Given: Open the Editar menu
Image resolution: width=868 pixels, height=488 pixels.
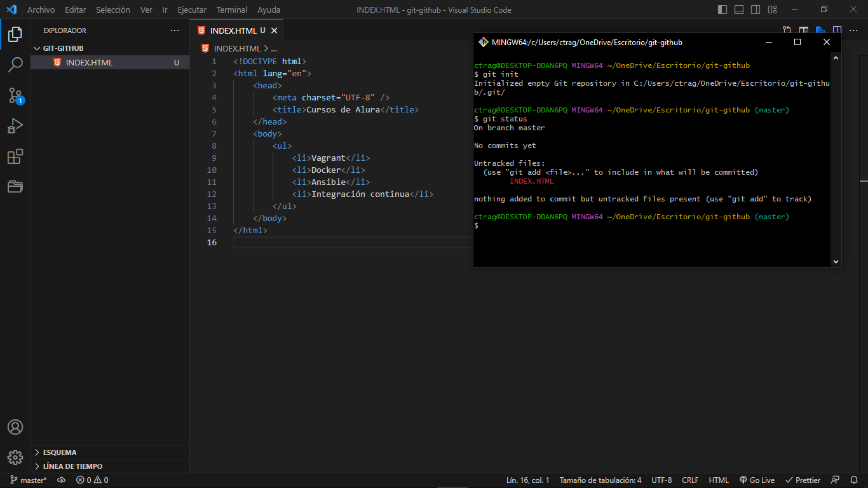Looking at the screenshot, I should tap(75, 10).
